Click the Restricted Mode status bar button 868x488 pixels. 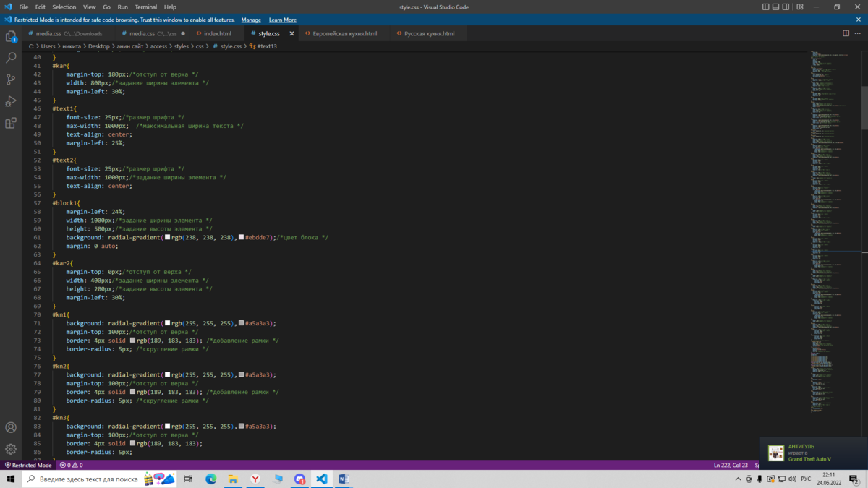click(x=28, y=465)
